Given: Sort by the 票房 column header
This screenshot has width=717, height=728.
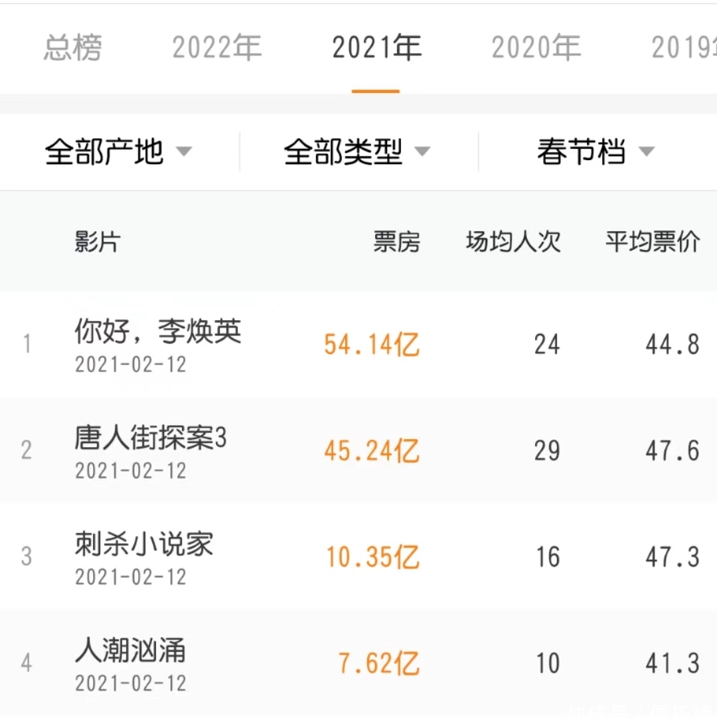Looking at the screenshot, I should click(396, 243).
